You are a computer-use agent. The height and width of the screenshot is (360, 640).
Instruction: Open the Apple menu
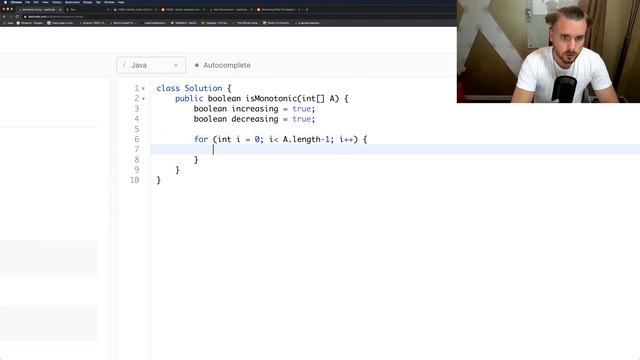click(x=5, y=2)
